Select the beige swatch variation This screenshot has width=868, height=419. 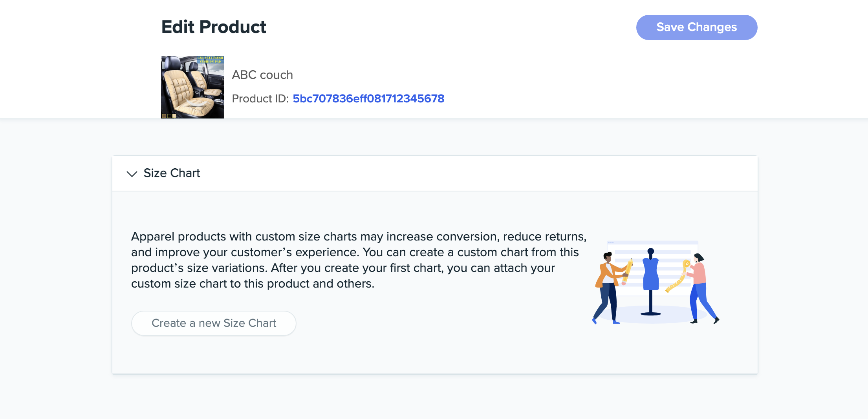pyautogui.click(x=174, y=115)
